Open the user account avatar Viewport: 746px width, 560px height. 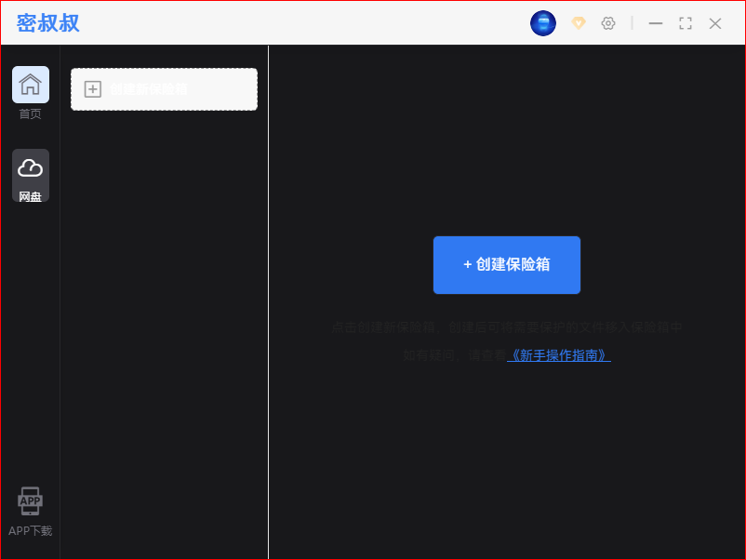pyautogui.click(x=543, y=23)
